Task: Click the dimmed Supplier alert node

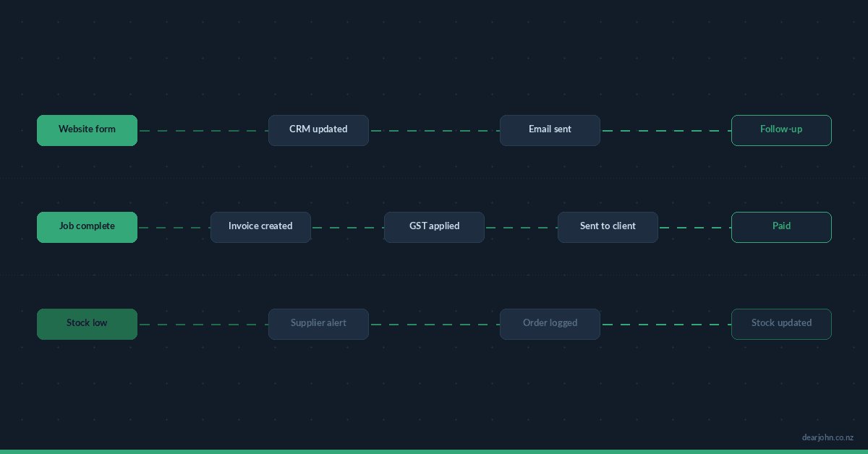Action: click(x=318, y=323)
